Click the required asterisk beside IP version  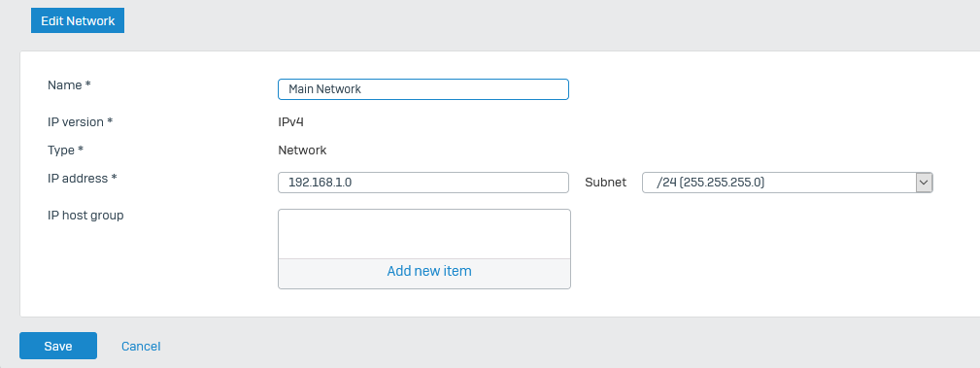coord(110,121)
